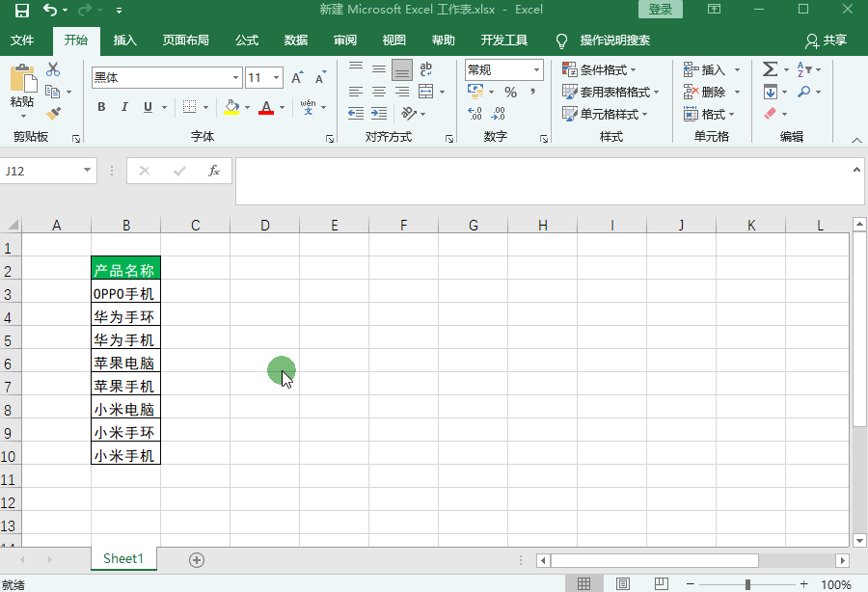Viewport: 868px width, 592px height.
Task: Click the Merge and Center icon
Action: [425, 92]
